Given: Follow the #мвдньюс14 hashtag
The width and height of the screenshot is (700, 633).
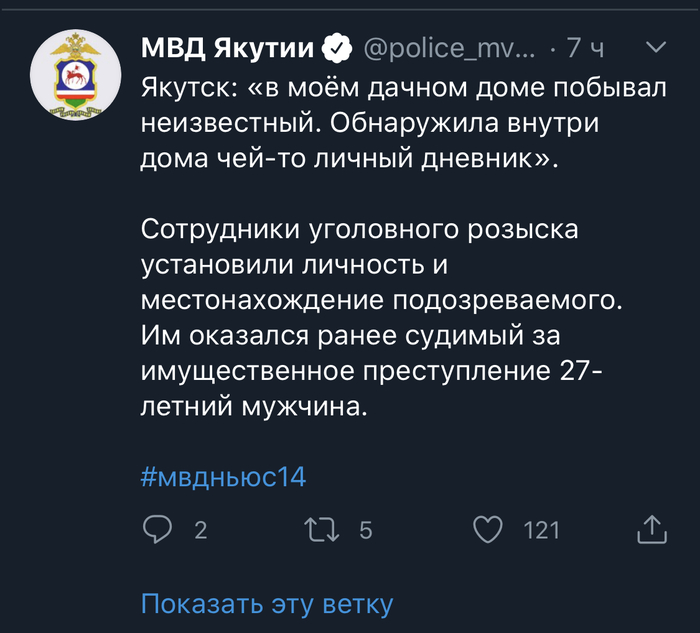Looking at the screenshot, I should pyautogui.click(x=223, y=477).
